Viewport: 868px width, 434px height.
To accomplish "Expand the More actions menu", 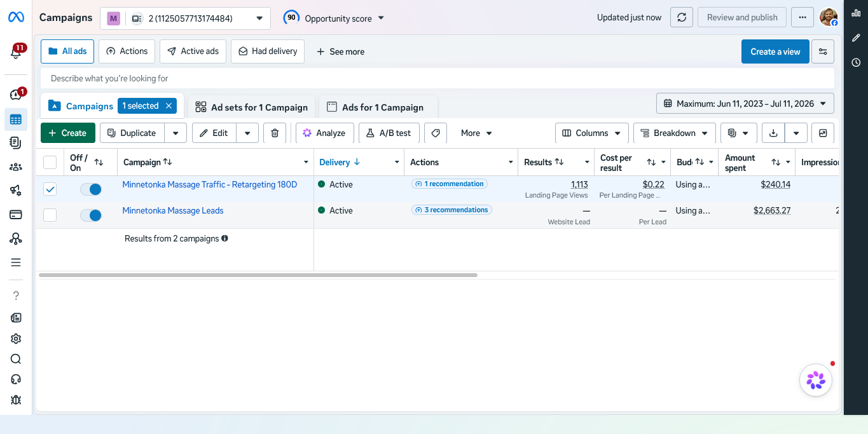I will [x=476, y=133].
